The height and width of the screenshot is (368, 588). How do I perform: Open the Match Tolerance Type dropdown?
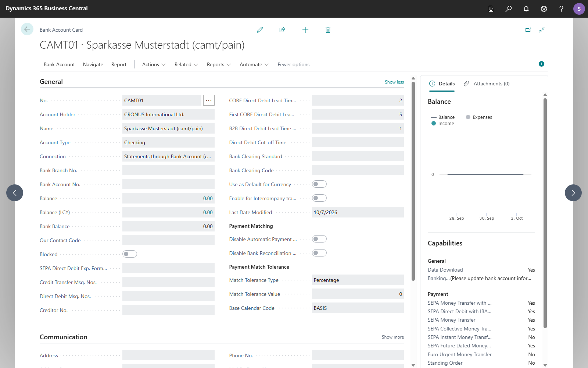point(358,280)
